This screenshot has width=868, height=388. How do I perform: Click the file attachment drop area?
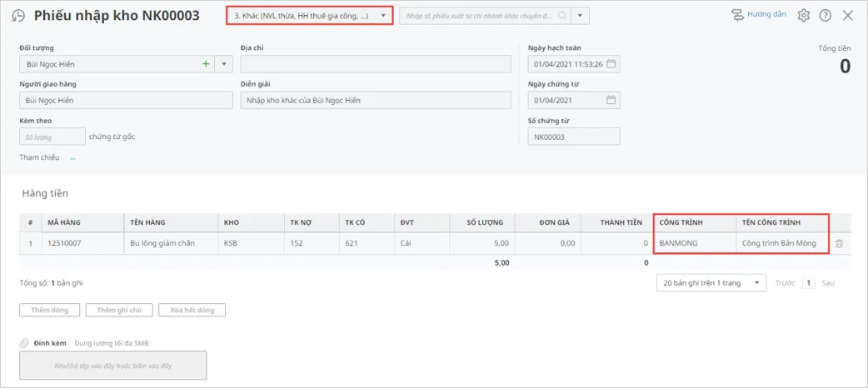click(x=112, y=366)
